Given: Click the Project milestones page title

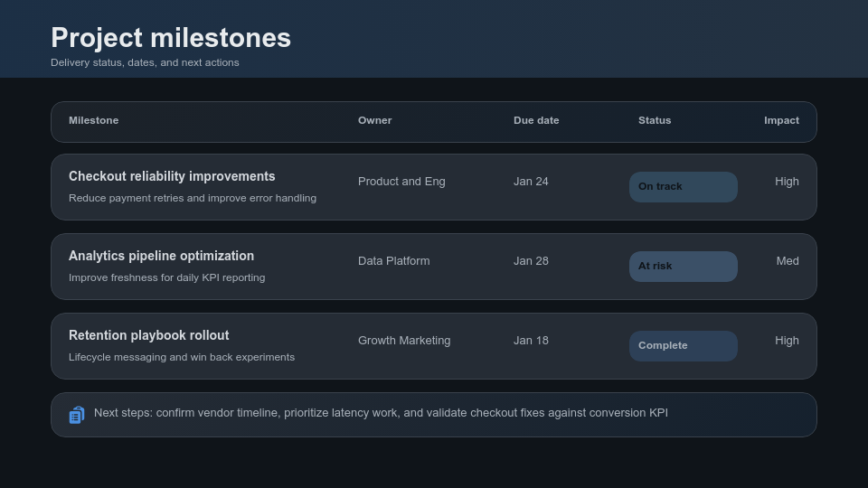Looking at the screenshot, I should click(171, 38).
